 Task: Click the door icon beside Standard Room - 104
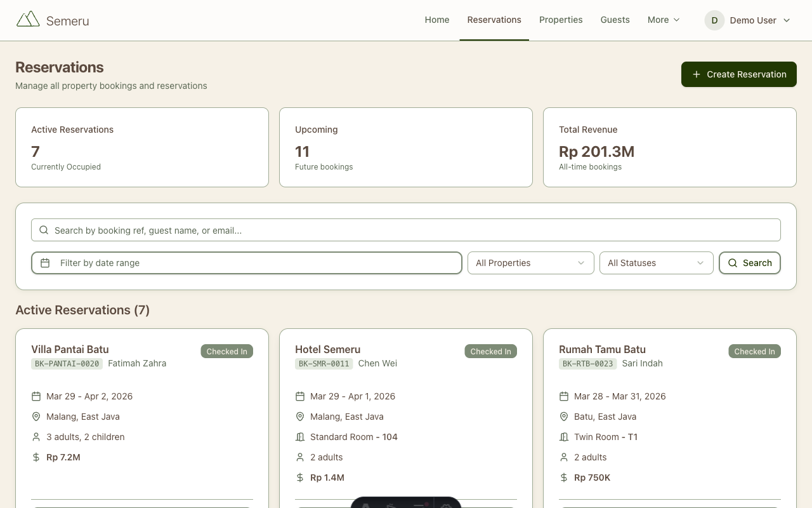coord(300,437)
